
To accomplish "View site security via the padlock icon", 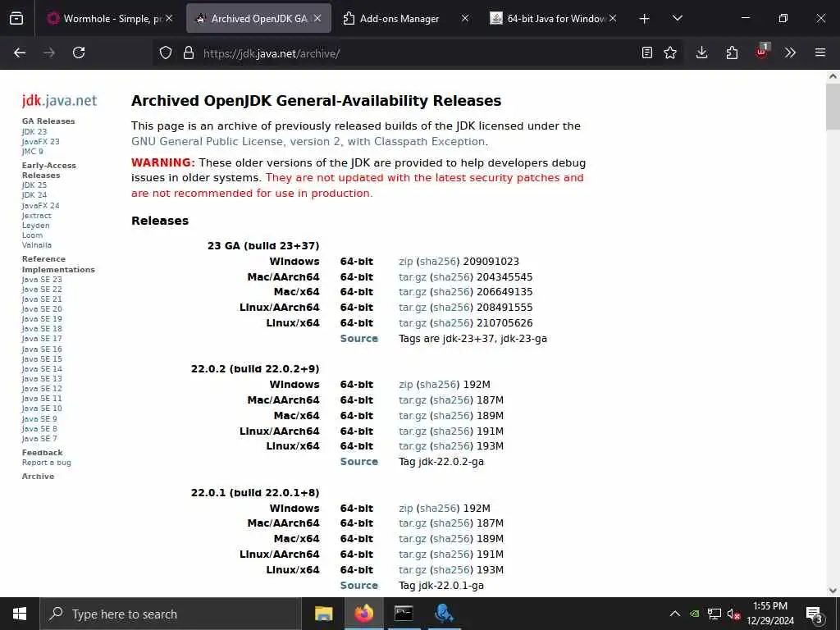I will (188, 52).
